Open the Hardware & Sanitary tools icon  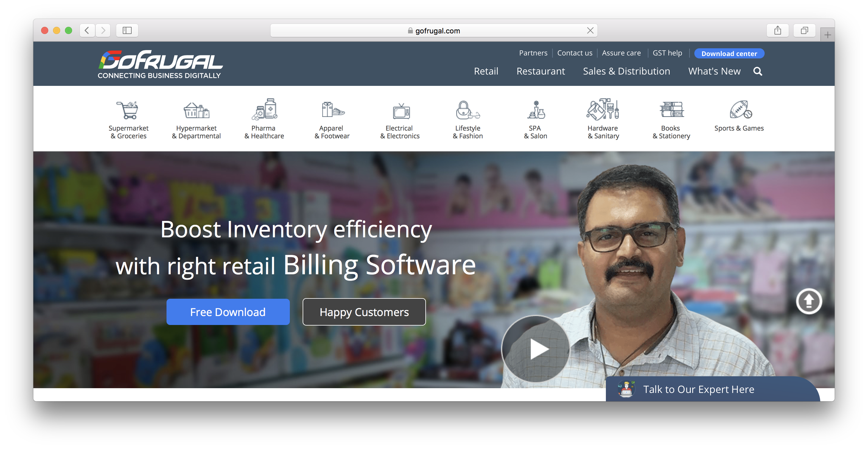(603, 109)
